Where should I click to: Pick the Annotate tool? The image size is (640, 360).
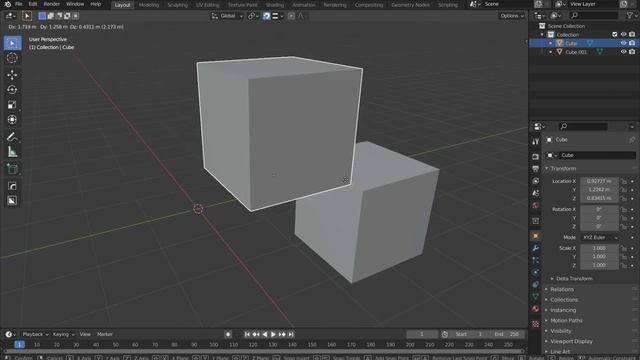coord(12,137)
